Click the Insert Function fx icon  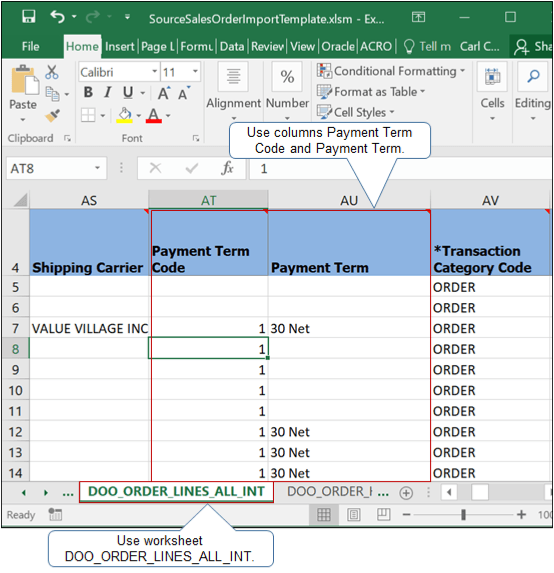[227, 168]
